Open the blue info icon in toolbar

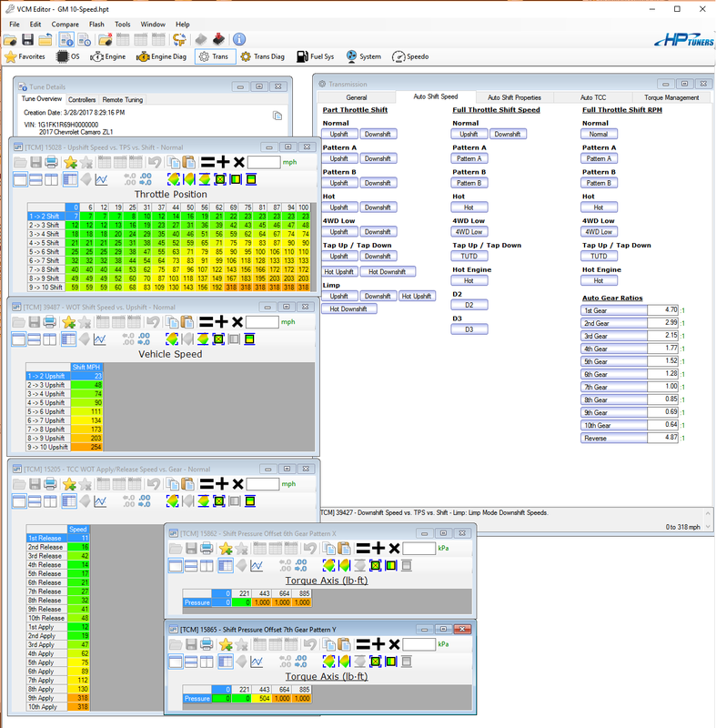(239, 39)
